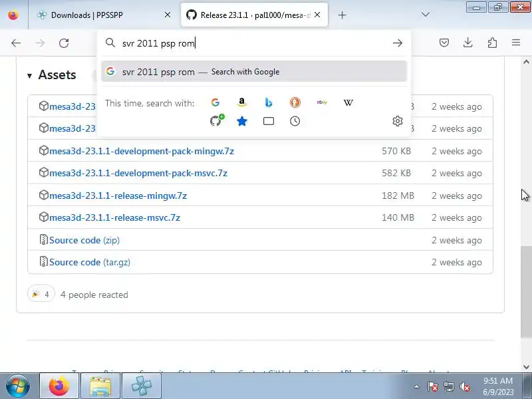
Task: Reload the current page
Action: click(x=64, y=43)
